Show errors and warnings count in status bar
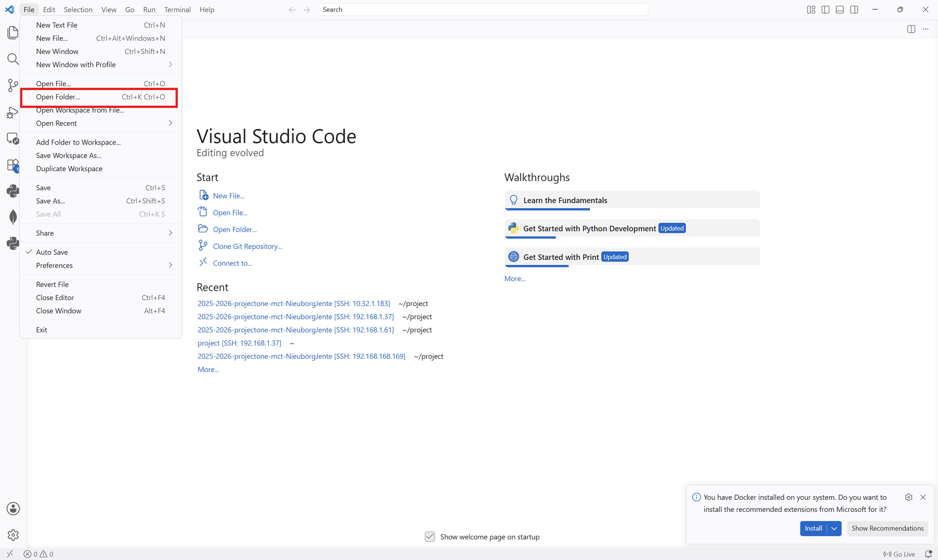The height and width of the screenshot is (560, 938). (38, 554)
